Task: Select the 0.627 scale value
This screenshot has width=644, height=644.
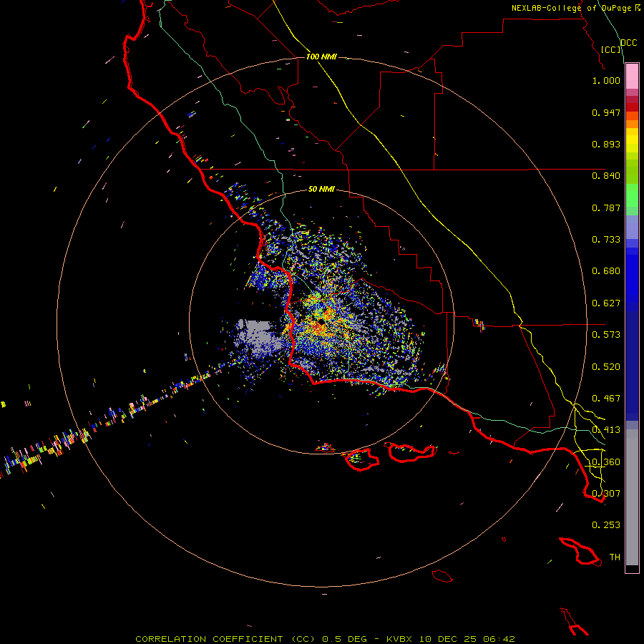Action: click(x=606, y=303)
